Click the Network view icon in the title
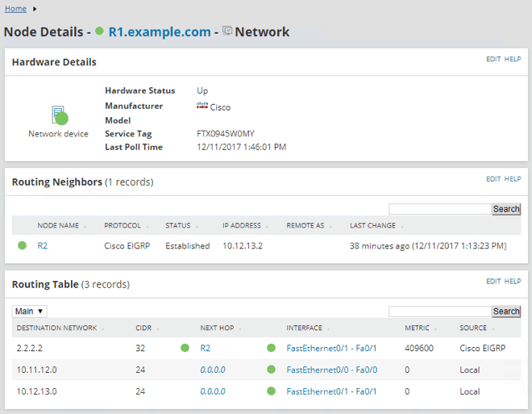This screenshot has width=532, height=414. point(227,31)
